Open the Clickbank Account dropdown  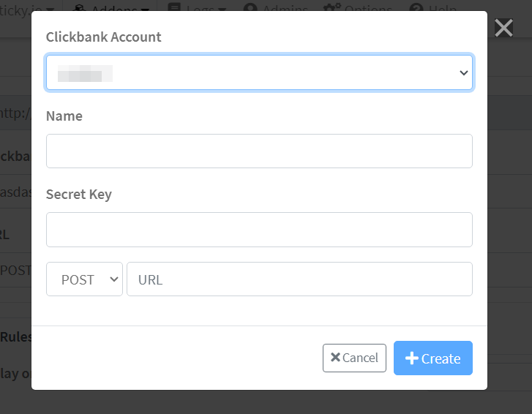click(259, 73)
